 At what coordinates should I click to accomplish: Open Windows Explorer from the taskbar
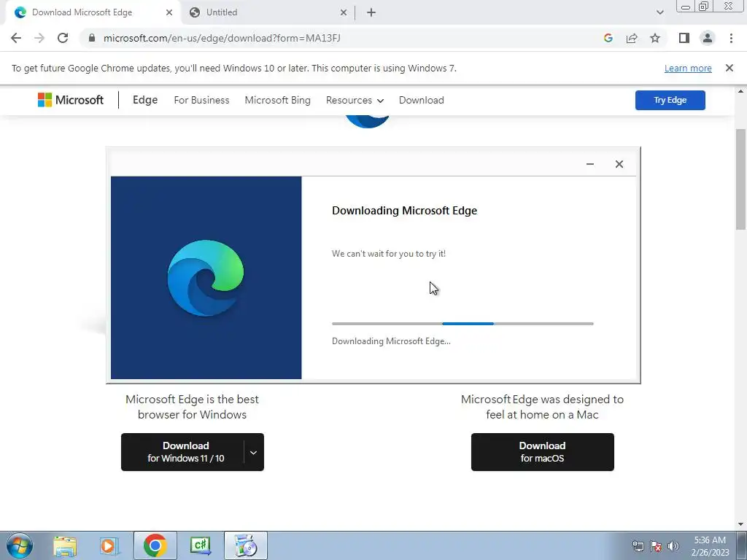pos(65,545)
